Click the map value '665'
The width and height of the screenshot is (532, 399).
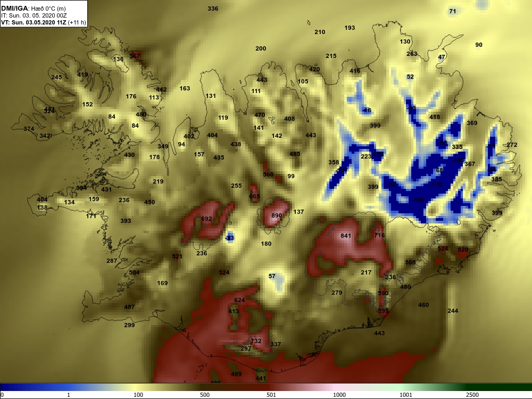point(254,196)
